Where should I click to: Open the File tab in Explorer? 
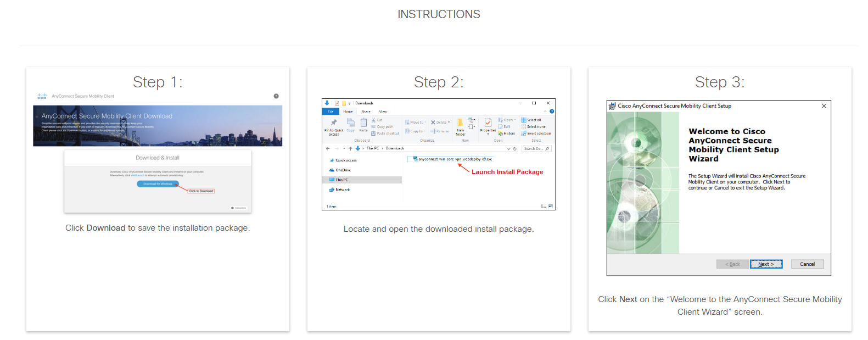point(331,112)
